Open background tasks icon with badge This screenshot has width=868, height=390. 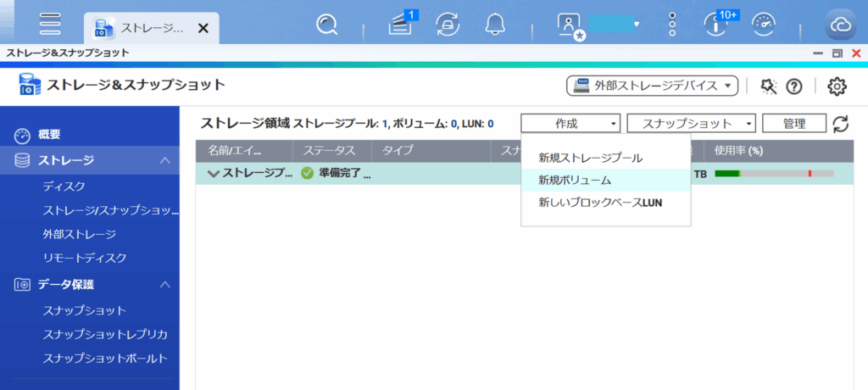point(399,25)
